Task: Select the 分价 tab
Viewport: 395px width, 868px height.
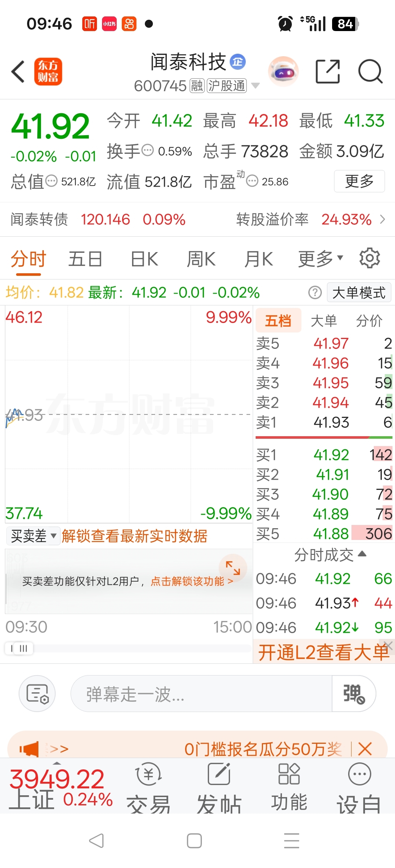Action: click(x=369, y=320)
